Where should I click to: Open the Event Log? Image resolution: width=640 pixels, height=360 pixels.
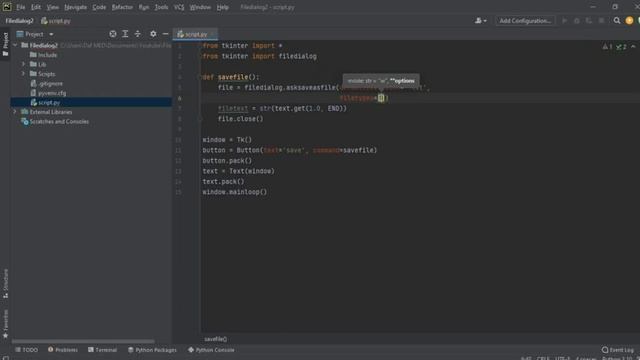pos(618,350)
